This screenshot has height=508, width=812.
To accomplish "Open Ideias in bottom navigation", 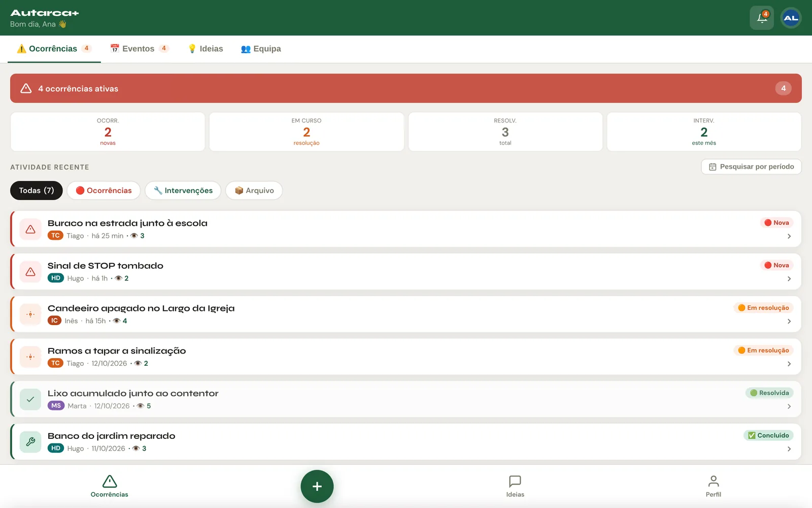I will pos(515,486).
